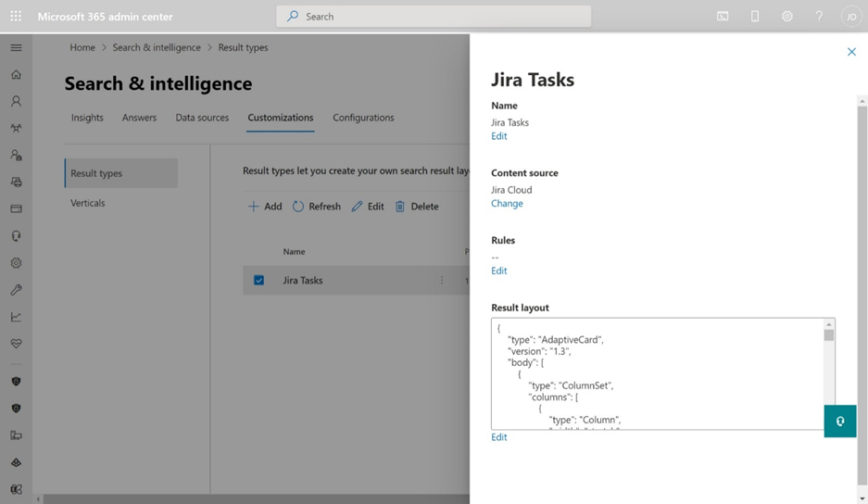Open Setup wrench icon in sidebar
Viewport: 868px width, 504px height.
16,290
